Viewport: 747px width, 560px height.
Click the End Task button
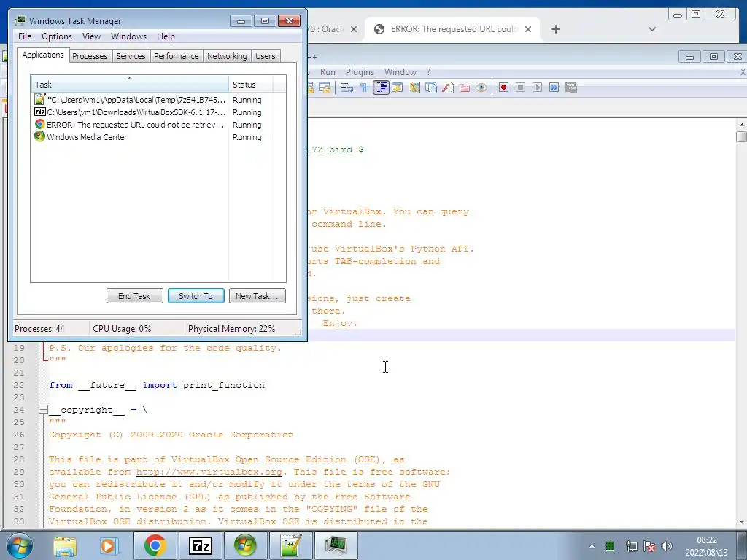[134, 296]
